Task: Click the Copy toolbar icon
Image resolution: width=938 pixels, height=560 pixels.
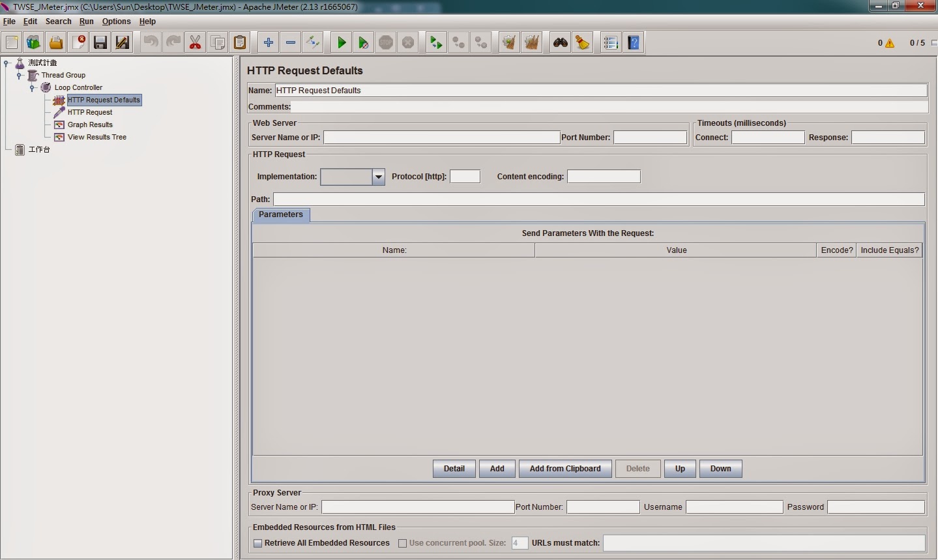Action: tap(218, 43)
